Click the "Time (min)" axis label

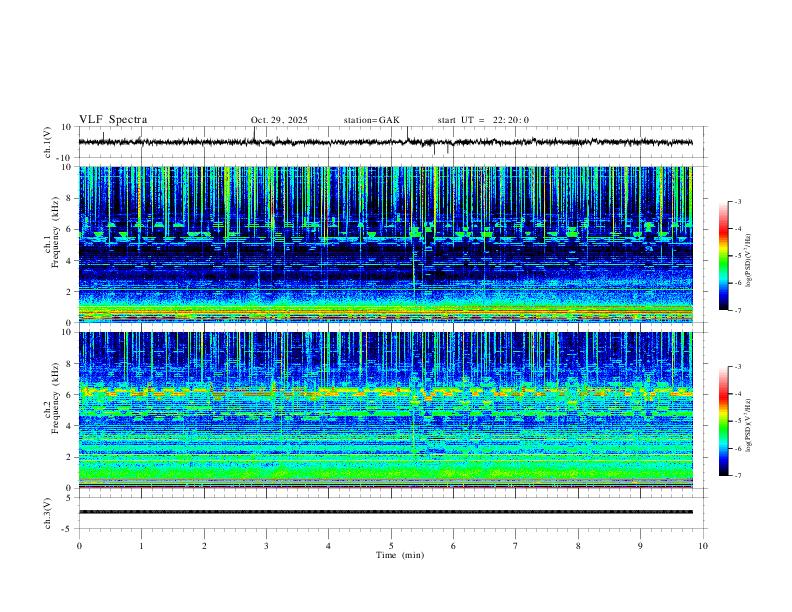point(400,555)
